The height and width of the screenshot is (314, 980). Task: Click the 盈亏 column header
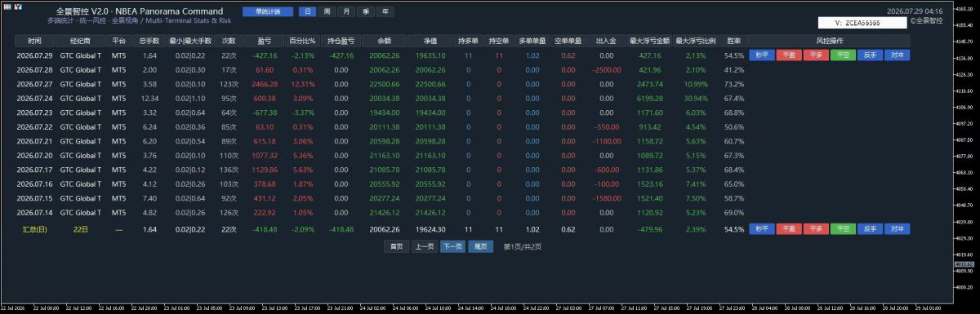pos(264,40)
